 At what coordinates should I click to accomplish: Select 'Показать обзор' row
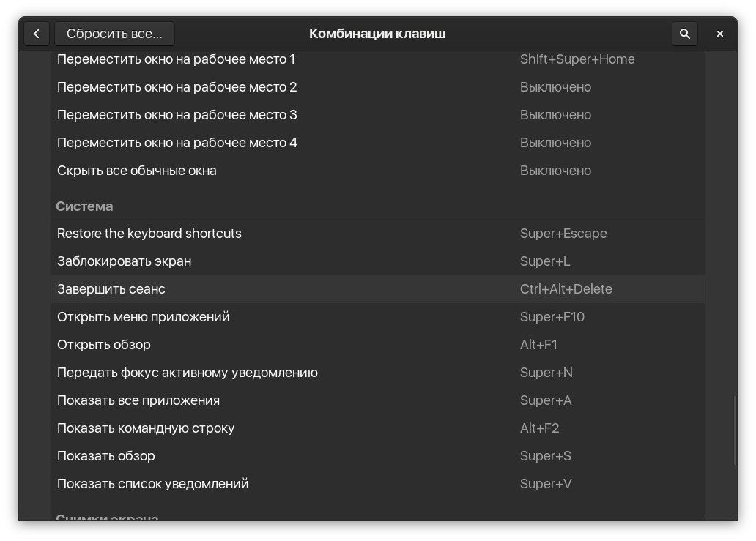(377, 456)
